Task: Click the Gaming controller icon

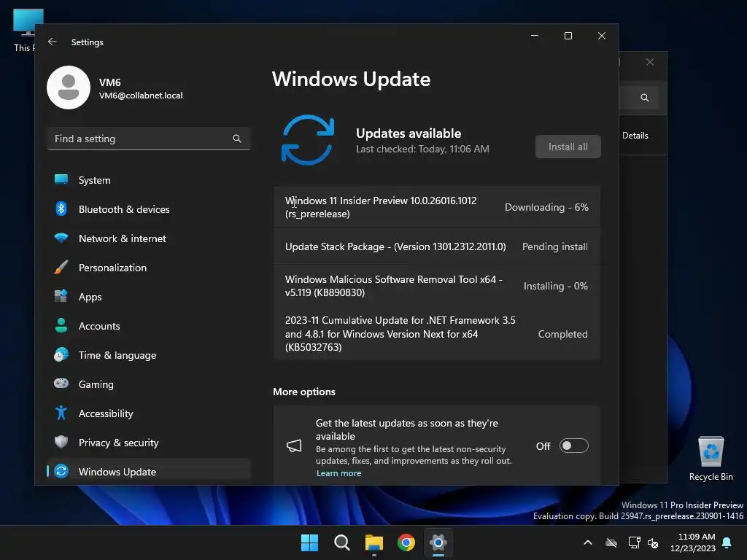Action: click(x=61, y=384)
